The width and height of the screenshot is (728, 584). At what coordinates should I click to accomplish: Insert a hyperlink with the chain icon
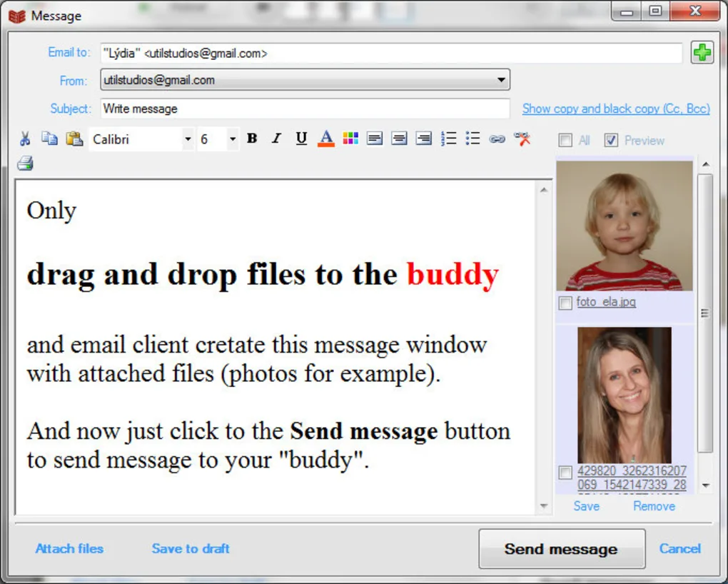[497, 139]
